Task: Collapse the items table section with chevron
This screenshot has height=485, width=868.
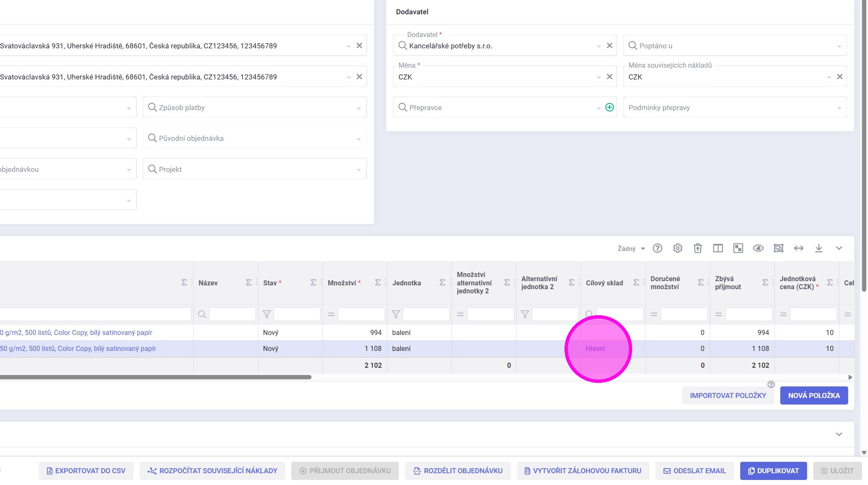Action: (x=839, y=248)
